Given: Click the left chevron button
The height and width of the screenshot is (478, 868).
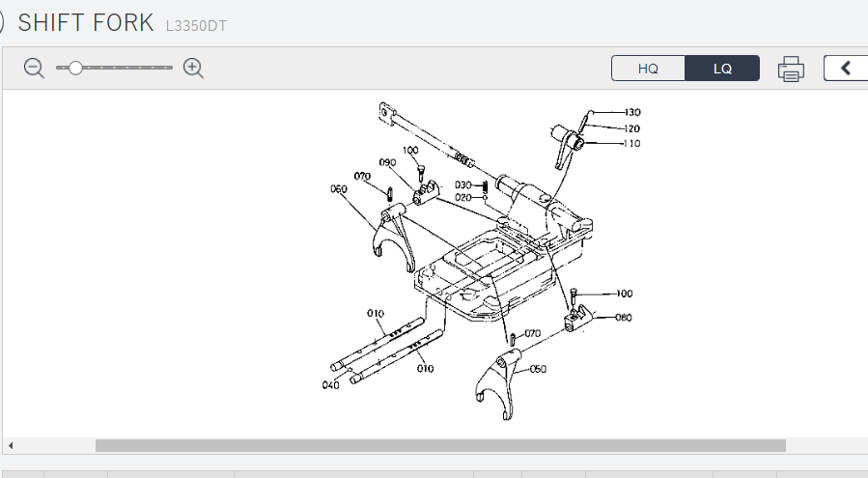Looking at the screenshot, I should pos(846,68).
